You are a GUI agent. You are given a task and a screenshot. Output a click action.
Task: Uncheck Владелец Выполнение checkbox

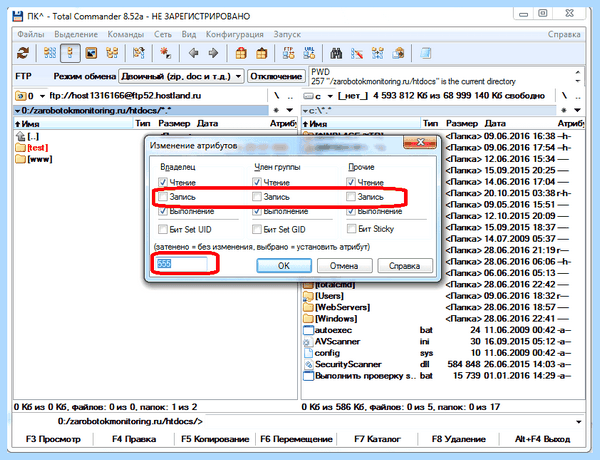163,211
